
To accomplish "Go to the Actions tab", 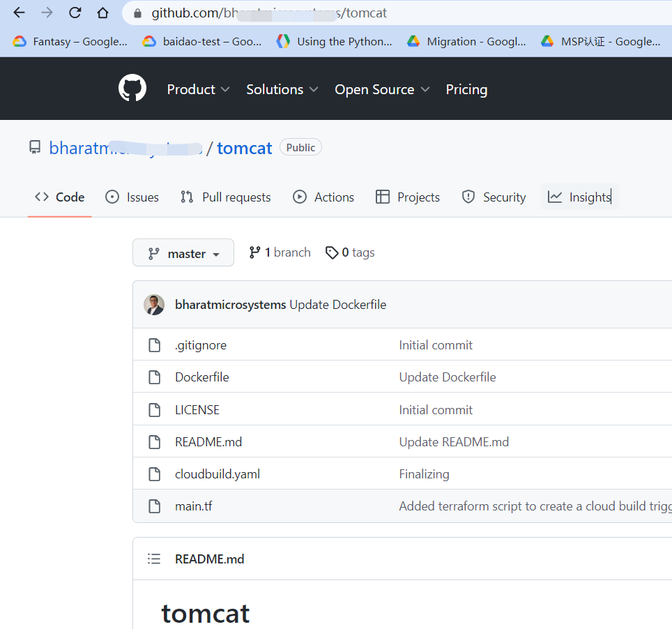I will tap(323, 197).
